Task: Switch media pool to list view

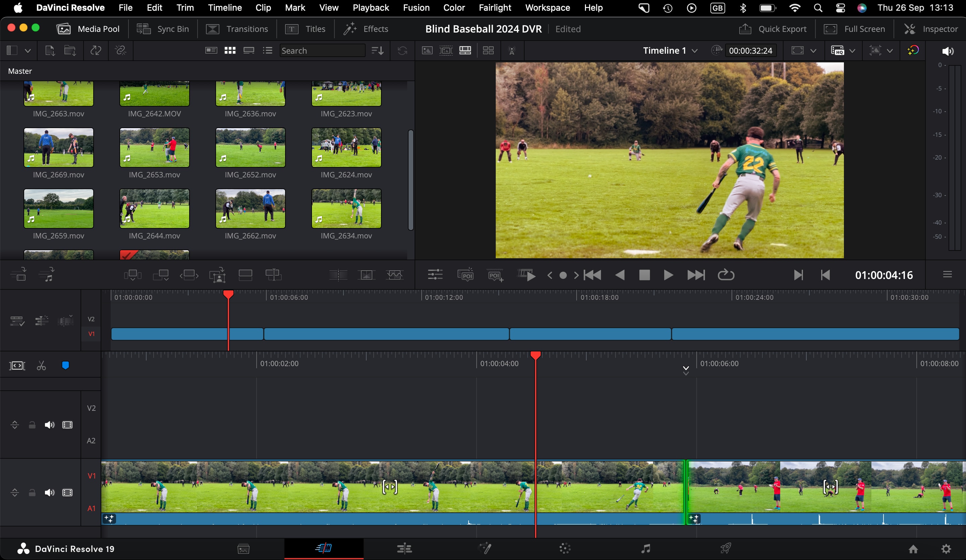Action: pos(268,51)
